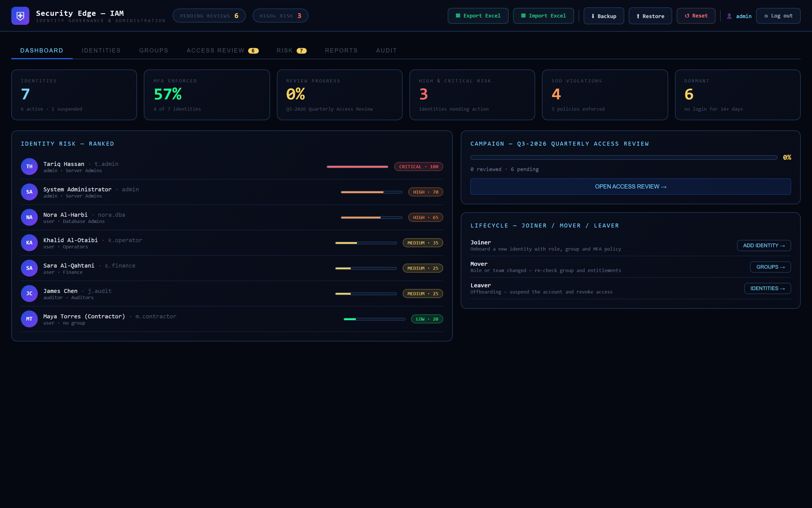812x508 pixels.
Task: Click the MFA Enforced 57% card
Action: tap(207, 95)
